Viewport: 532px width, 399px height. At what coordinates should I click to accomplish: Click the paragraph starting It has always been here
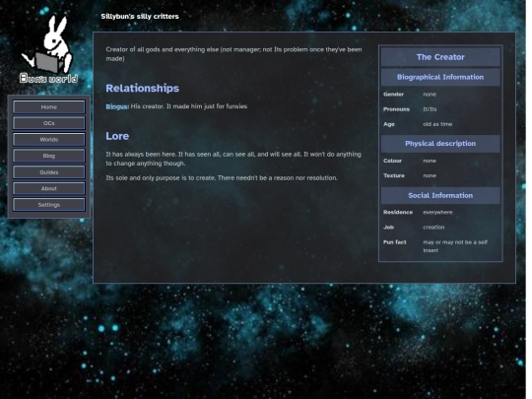pyautogui.click(x=233, y=159)
